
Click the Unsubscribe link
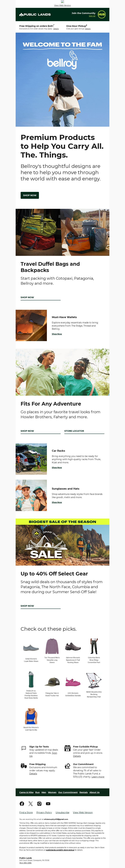[x=62, y=812]
